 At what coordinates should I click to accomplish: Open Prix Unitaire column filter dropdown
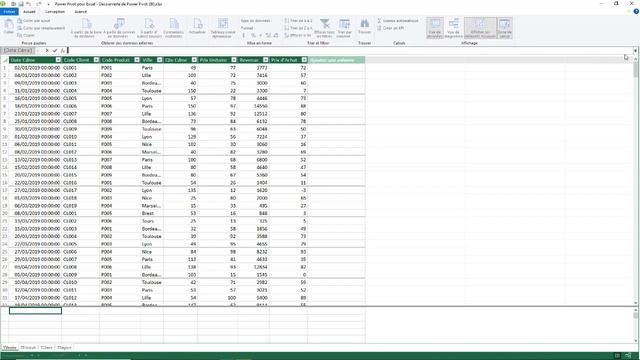[x=233, y=60]
